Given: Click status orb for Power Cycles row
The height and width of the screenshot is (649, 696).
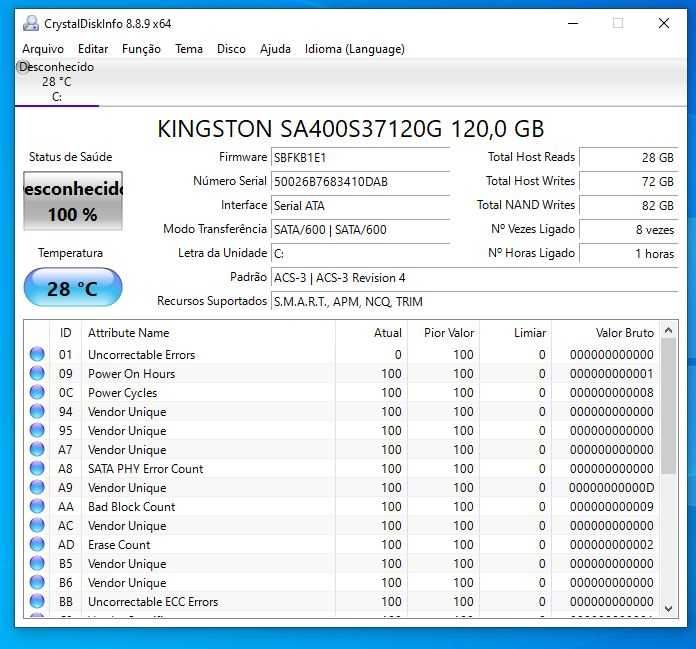Looking at the screenshot, I should click(x=37, y=392).
